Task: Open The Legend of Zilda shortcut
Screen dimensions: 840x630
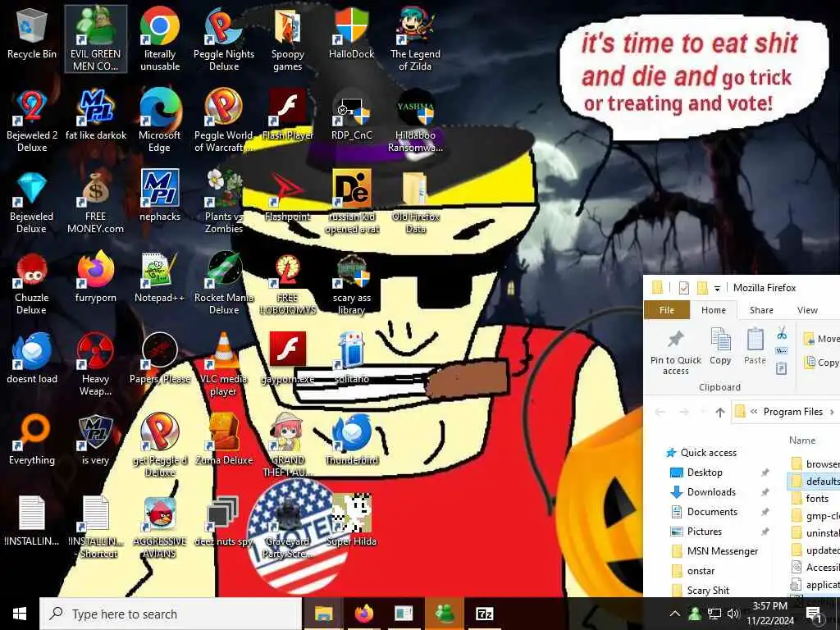Action: pos(415,39)
